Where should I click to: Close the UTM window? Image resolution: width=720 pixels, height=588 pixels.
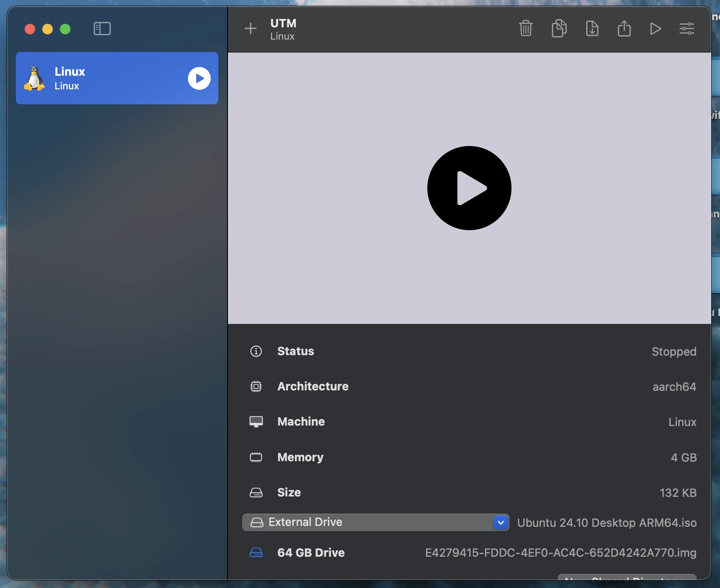pyautogui.click(x=30, y=29)
